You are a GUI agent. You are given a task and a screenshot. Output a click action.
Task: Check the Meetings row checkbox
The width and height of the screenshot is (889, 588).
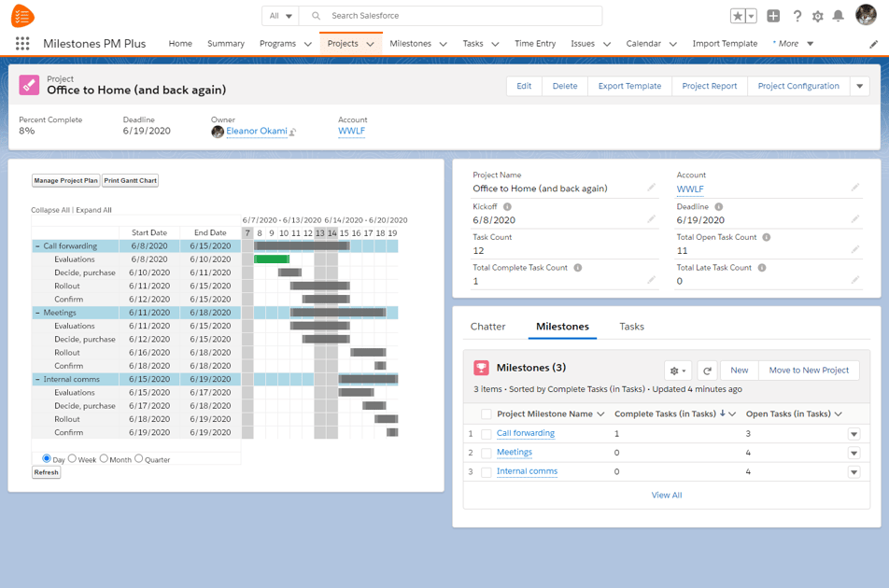pyautogui.click(x=486, y=454)
